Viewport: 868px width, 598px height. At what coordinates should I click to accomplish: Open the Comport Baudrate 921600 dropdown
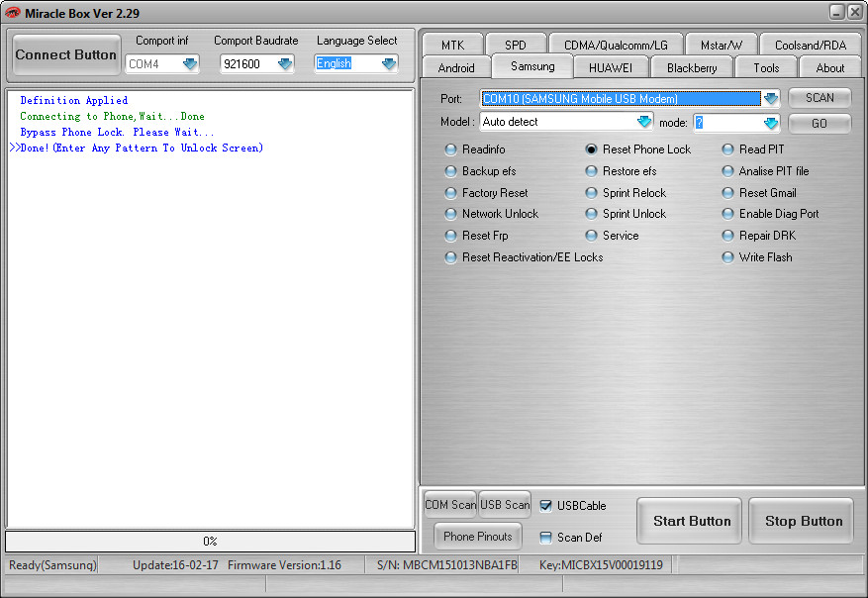coord(285,64)
